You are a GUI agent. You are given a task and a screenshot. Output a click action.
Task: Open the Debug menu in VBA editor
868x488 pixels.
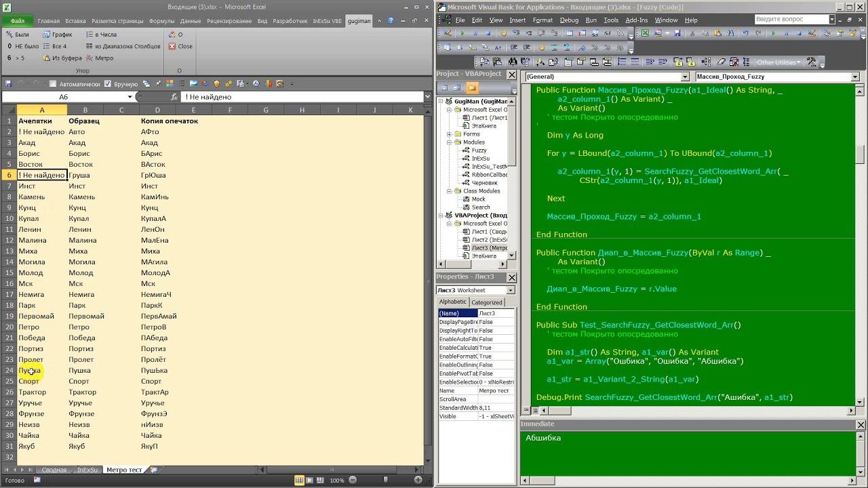coord(569,20)
